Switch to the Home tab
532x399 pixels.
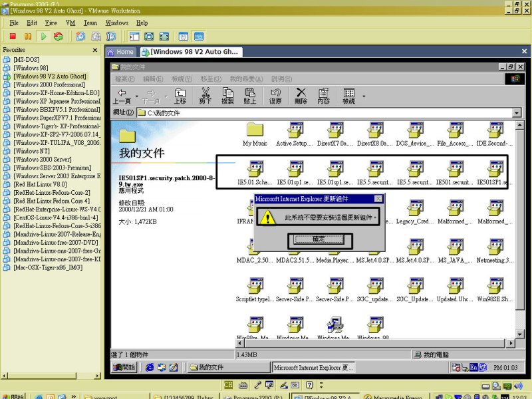tap(121, 52)
